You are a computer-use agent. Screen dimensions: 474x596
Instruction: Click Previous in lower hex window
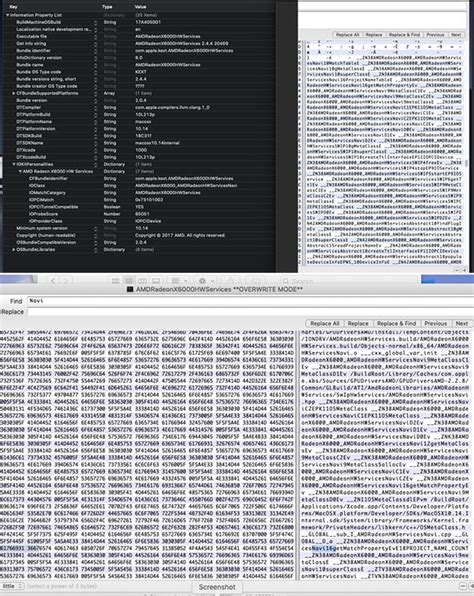click(436, 323)
